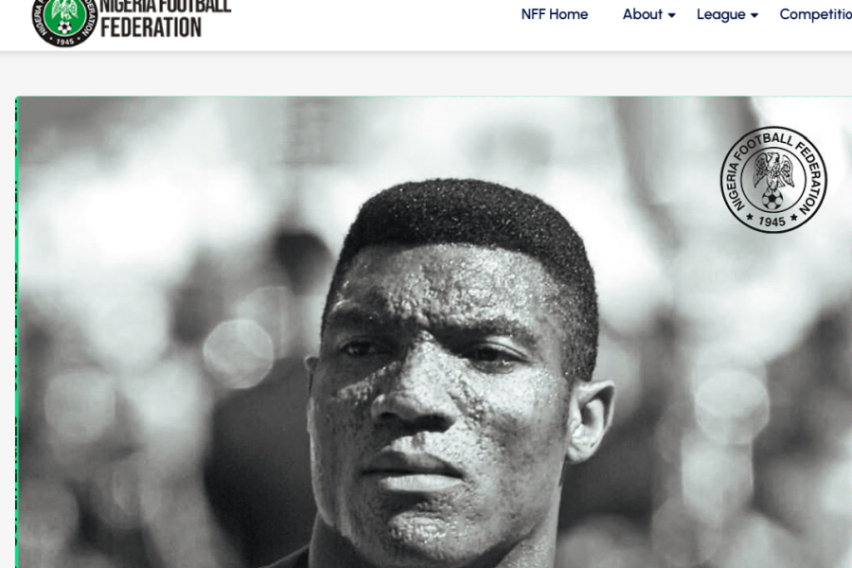
Task: Expand the About dropdown arrow
Action: click(x=672, y=16)
